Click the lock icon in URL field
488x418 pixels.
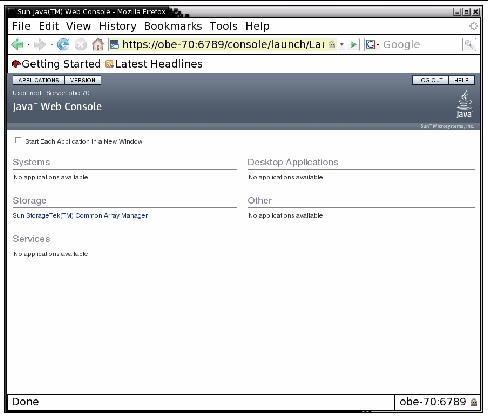pyautogui.click(x=332, y=45)
